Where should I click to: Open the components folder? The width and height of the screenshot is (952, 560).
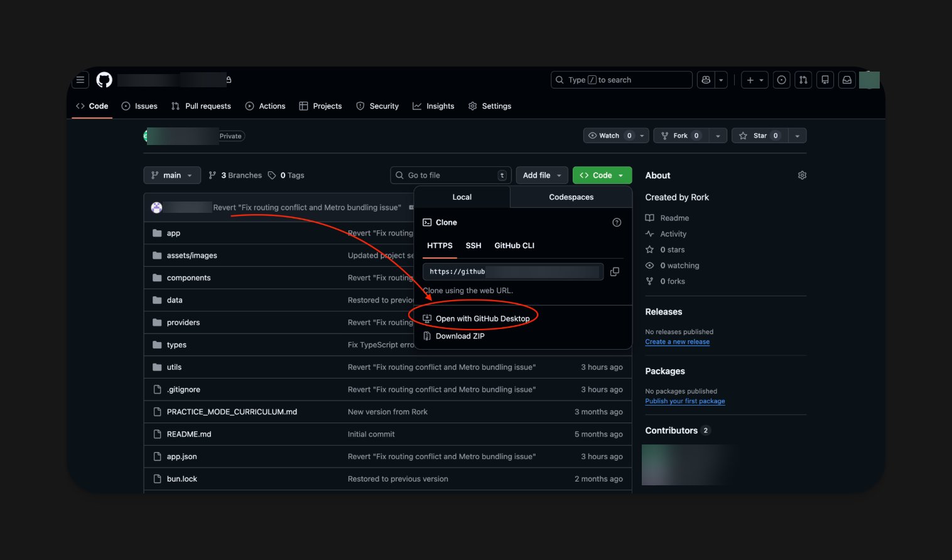(x=189, y=277)
